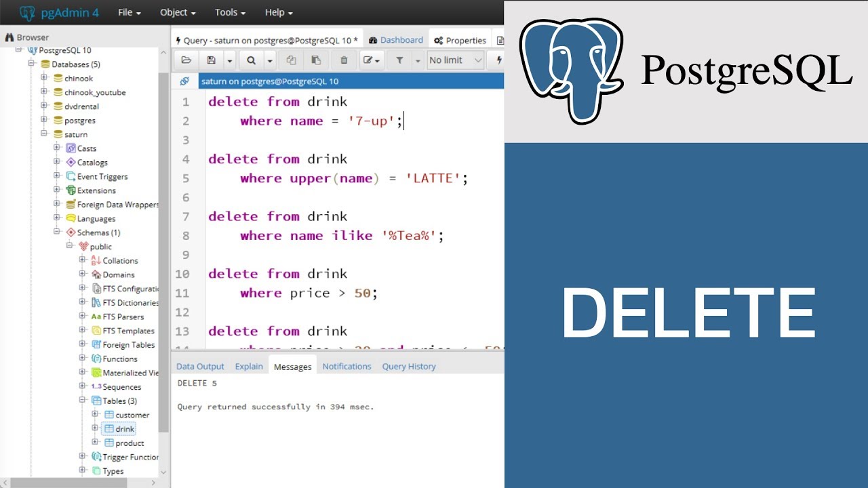Click the Sequences 1..3 icon
The width and height of the screenshot is (868, 488).
click(x=96, y=387)
